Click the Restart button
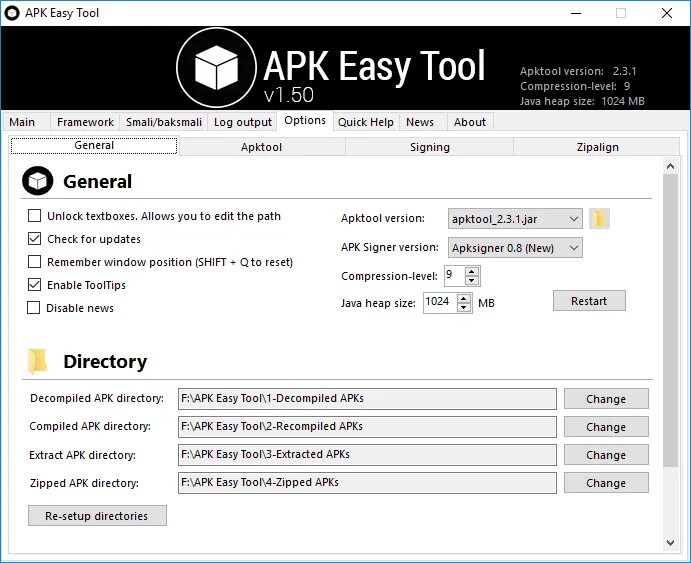Image resolution: width=691 pixels, height=563 pixels. 589,301
